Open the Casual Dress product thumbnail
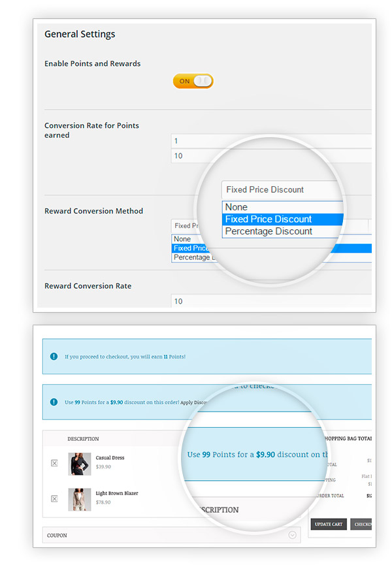 click(x=80, y=464)
